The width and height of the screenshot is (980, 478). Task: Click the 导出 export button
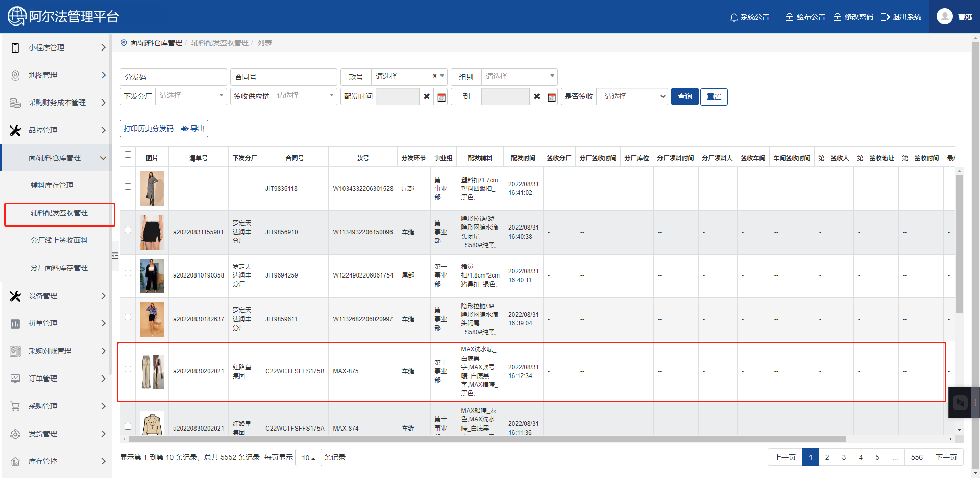pos(192,129)
